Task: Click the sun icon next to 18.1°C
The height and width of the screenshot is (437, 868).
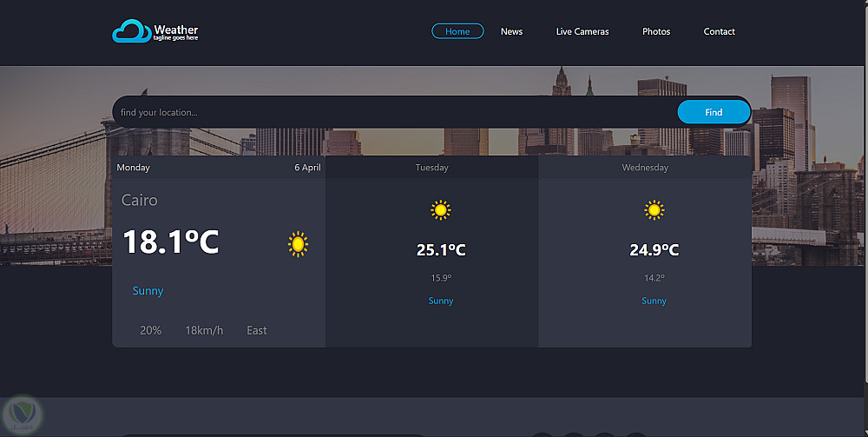Action: (x=298, y=244)
